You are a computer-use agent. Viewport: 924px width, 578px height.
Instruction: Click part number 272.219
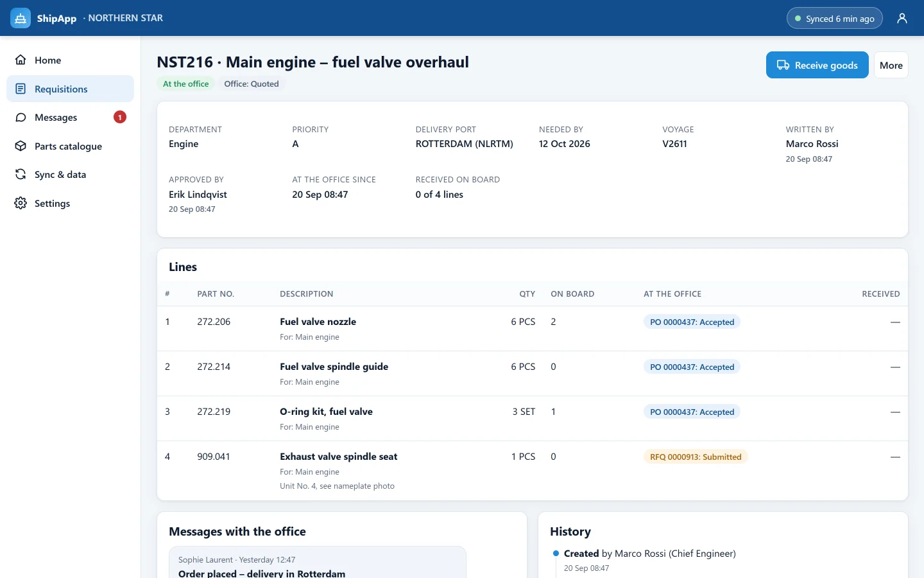click(x=214, y=412)
